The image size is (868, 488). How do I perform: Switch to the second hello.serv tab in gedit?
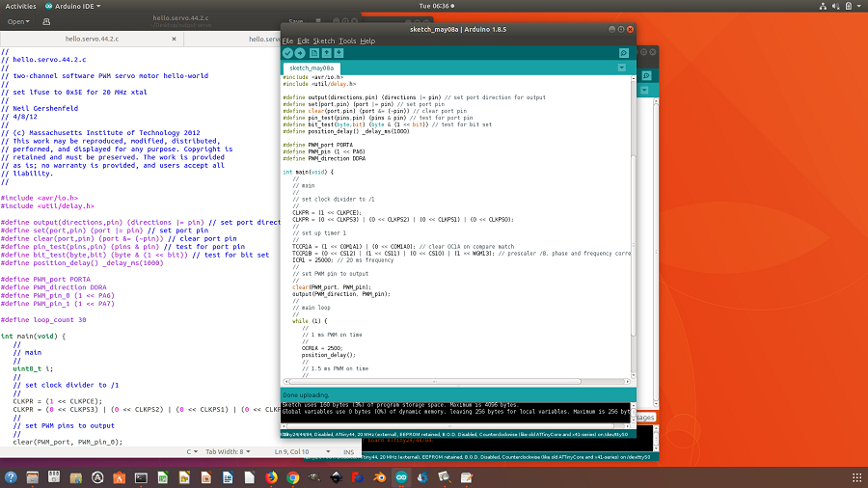coord(264,39)
